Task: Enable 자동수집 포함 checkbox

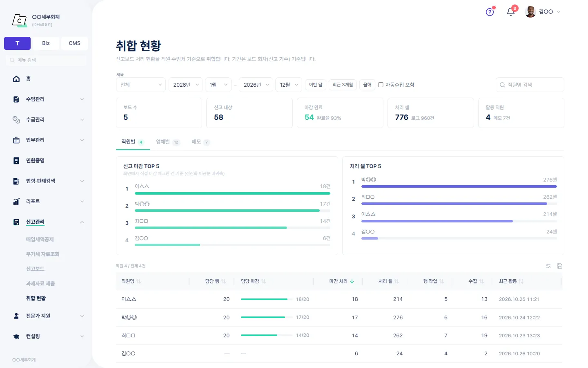Action: (381, 85)
